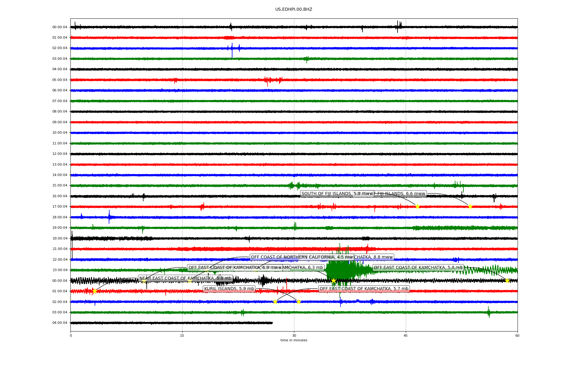This screenshot has width=588, height=368.
Task: Click the 08:00:04 trace time label
Action: 60,112
